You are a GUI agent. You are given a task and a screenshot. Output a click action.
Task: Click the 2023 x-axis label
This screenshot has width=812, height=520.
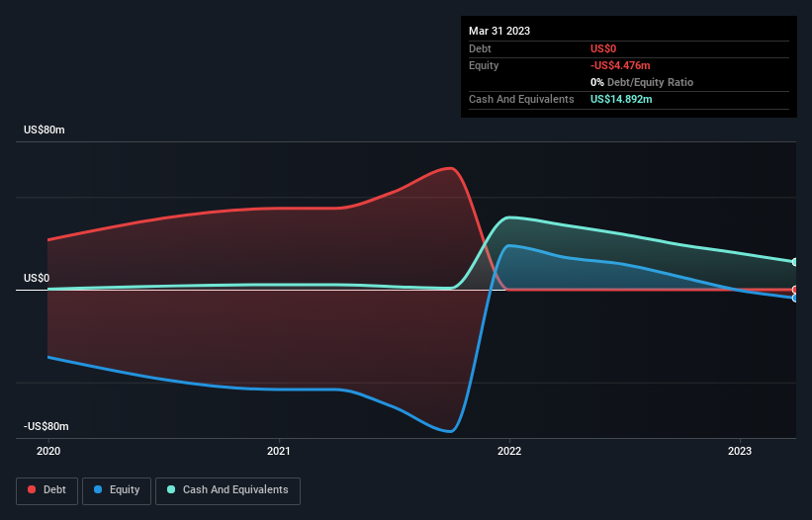point(740,451)
